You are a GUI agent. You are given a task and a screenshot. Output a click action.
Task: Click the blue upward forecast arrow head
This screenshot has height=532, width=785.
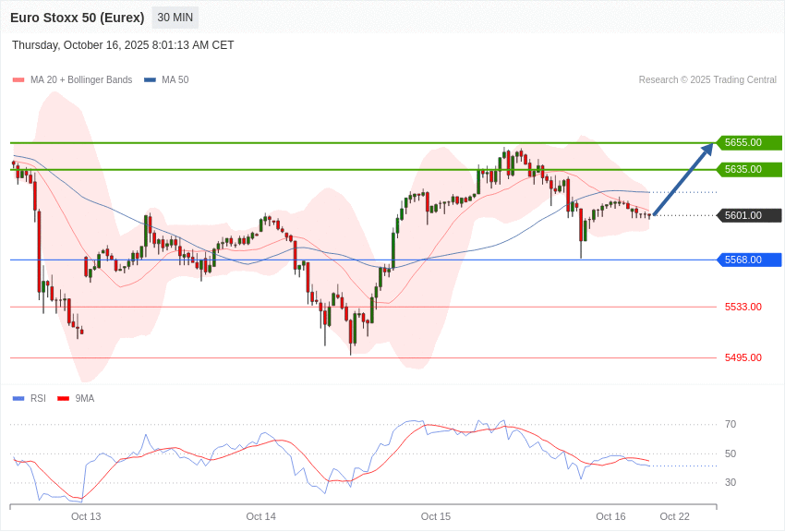[709, 148]
